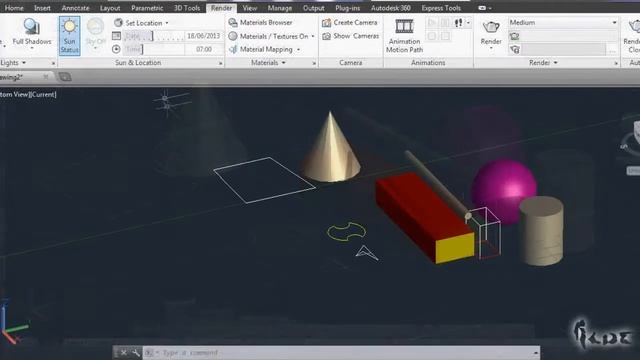The width and height of the screenshot is (640, 360).
Task: Toggle the Render Output File icon
Action: [x=515, y=50]
